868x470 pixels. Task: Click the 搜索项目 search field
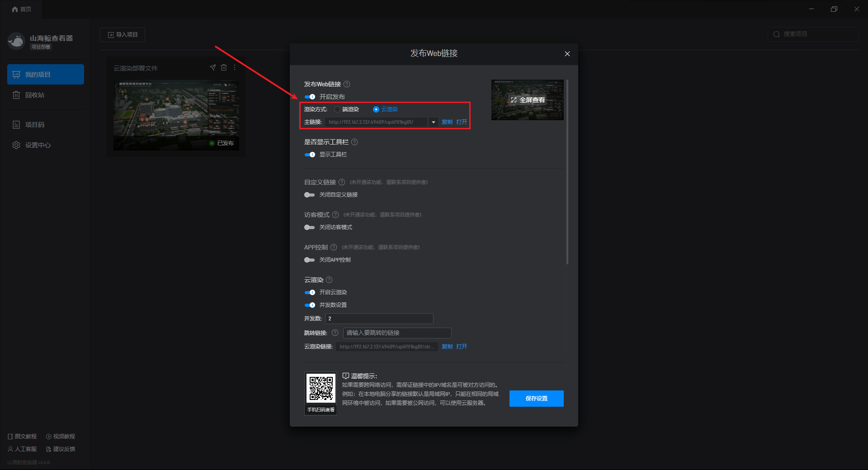click(813, 34)
